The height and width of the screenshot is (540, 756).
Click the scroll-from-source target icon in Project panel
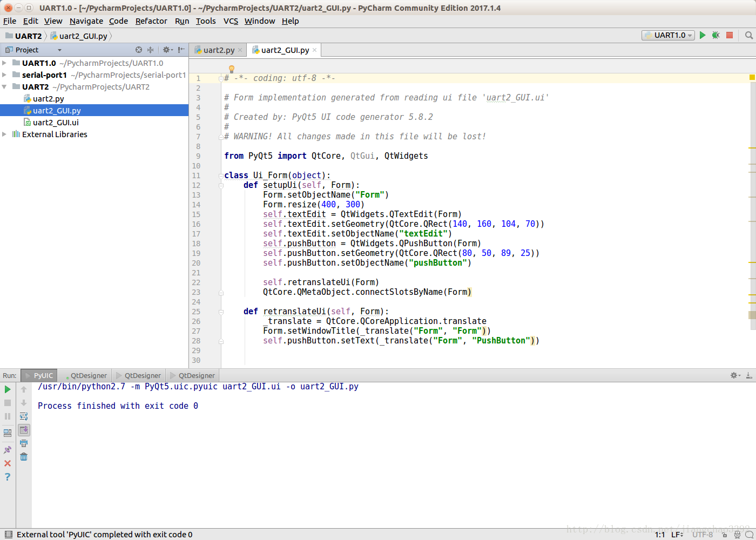139,50
